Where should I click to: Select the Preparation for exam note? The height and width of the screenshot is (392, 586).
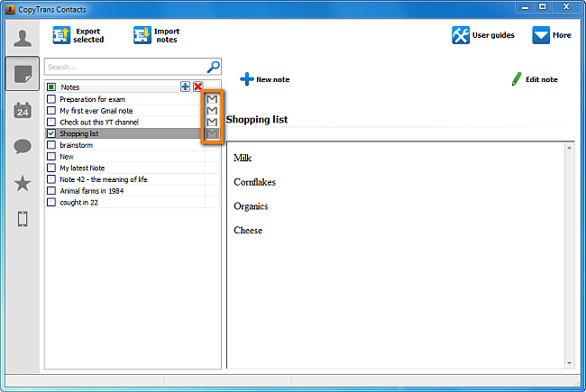(92, 99)
